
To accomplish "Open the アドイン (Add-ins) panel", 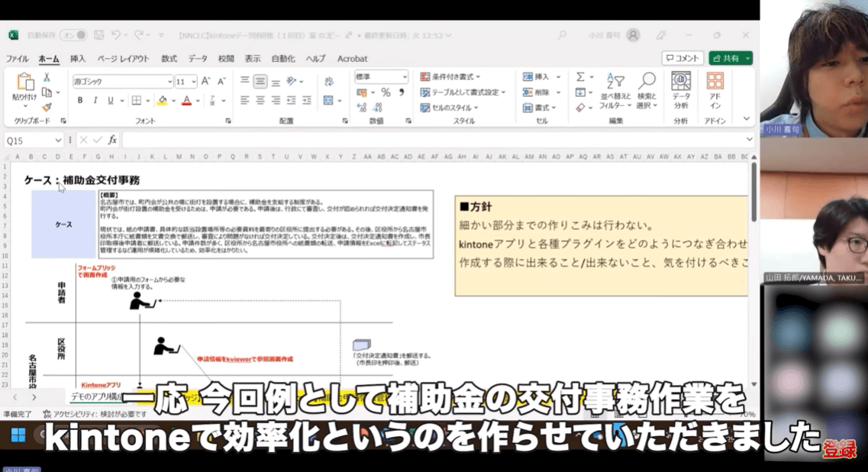I will 715,90.
